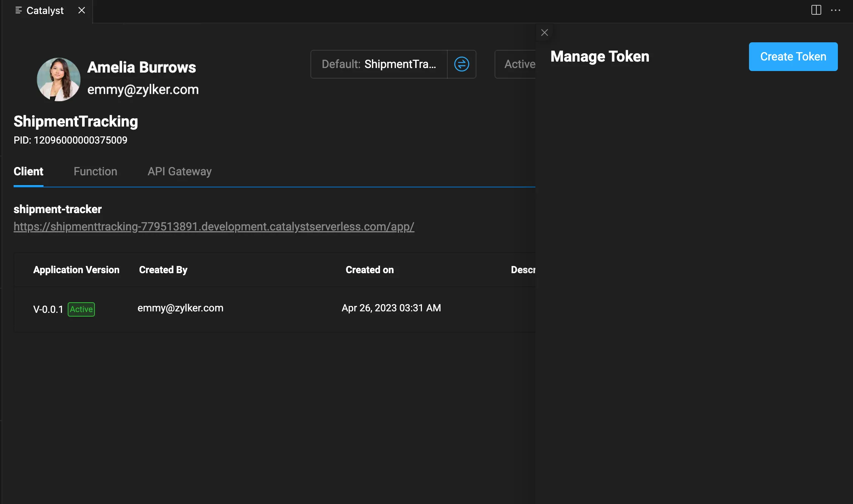The width and height of the screenshot is (853, 504).
Task: Click emmy@zylker.com under the profile name
Action: [x=143, y=90]
